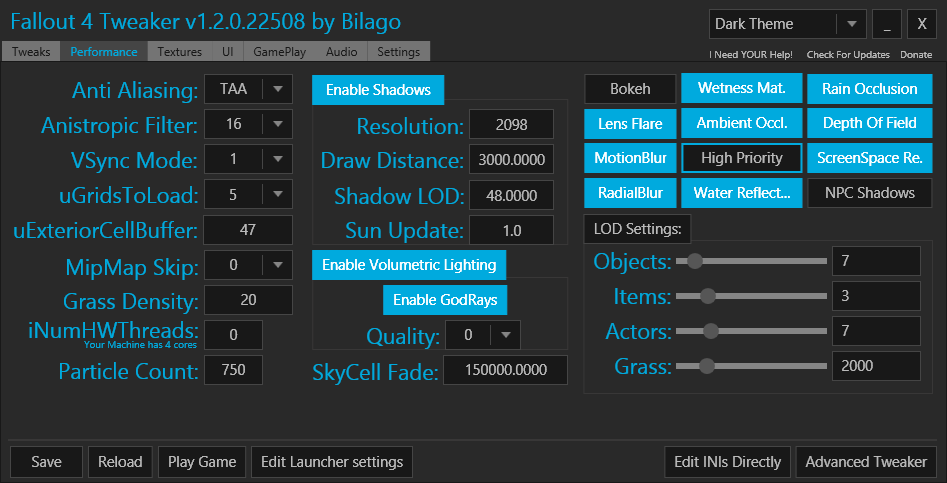The width and height of the screenshot is (947, 483).
Task: Click LOD Settings: button
Action: pos(638,229)
